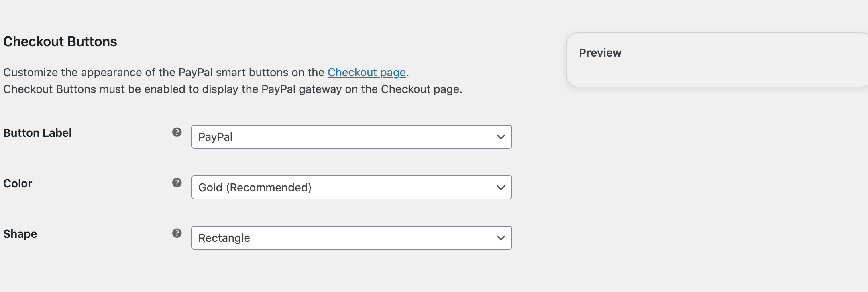
Task: Click the Preview panel header
Action: click(600, 53)
